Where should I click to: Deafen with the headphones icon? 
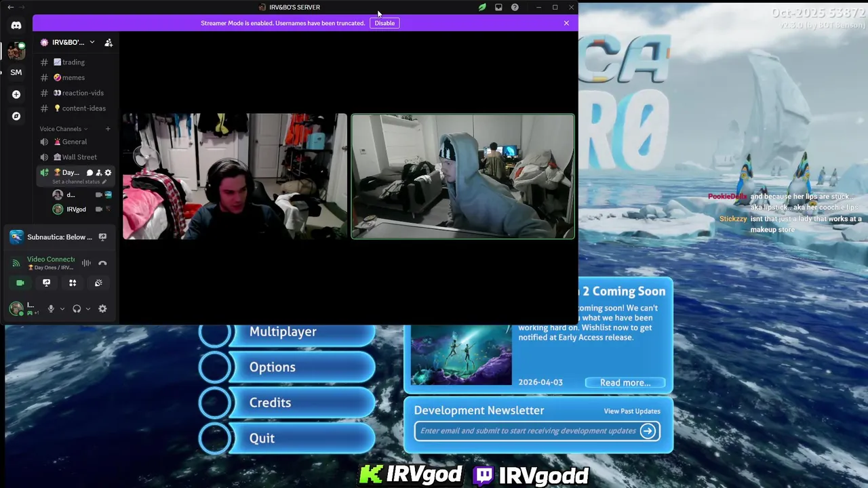[x=77, y=309]
